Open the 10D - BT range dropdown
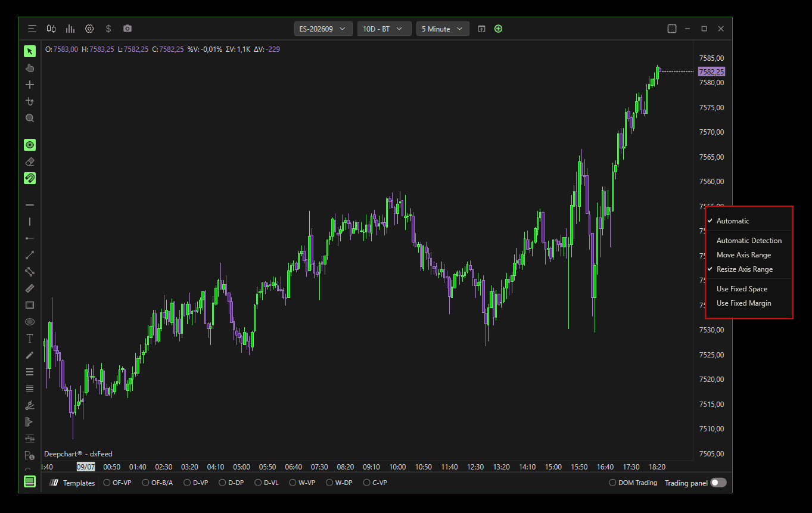Viewport: 812px width, 513px height. [x=384, y=29]
